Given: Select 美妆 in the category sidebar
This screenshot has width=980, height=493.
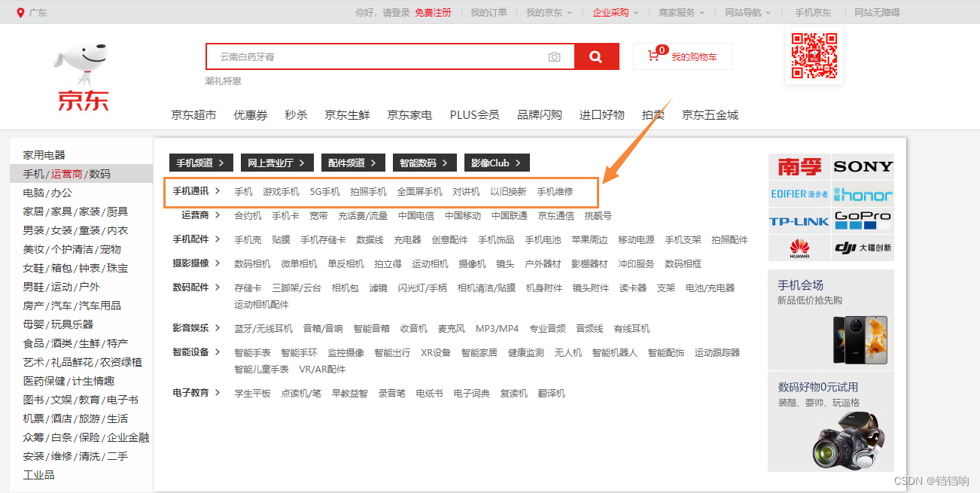Looking at the screenshot, I should (x=34, y=249).
